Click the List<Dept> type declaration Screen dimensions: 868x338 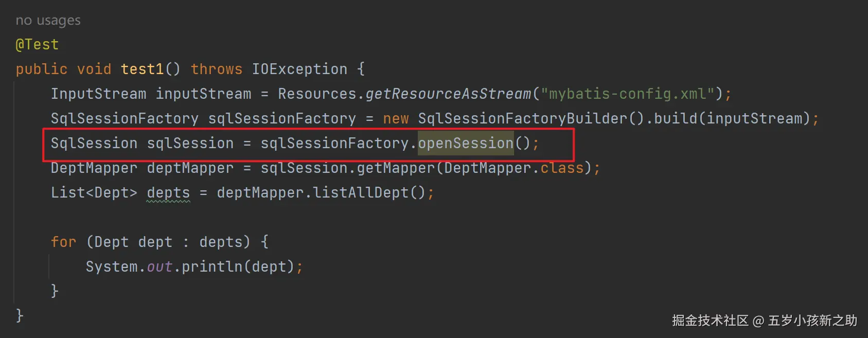94,192
